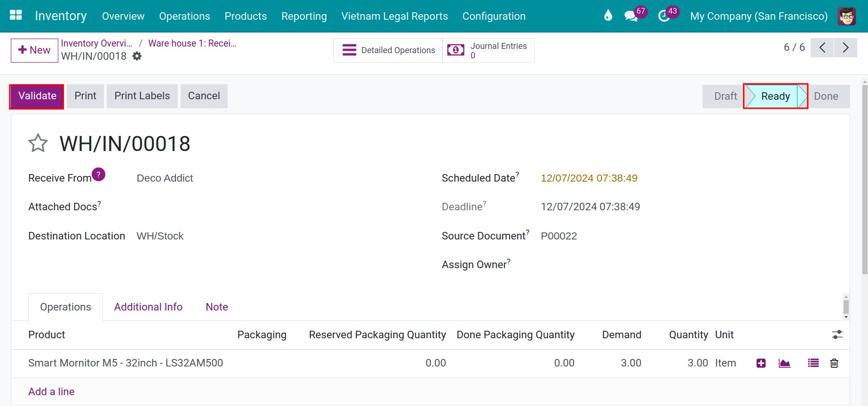Click Packaging column header
The height and width of the screenshot is (406, 868).
(x=261, y=334)
